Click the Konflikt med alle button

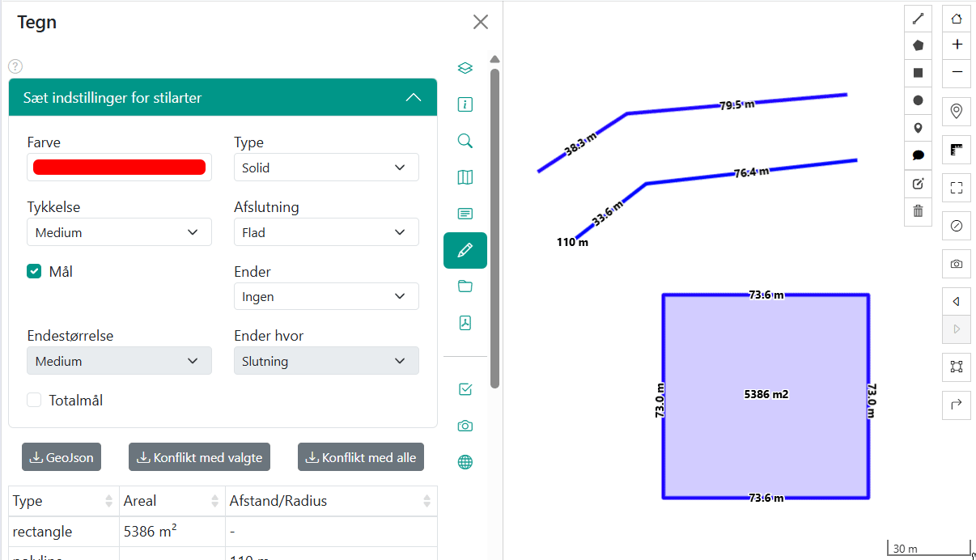tap(360, 457)
